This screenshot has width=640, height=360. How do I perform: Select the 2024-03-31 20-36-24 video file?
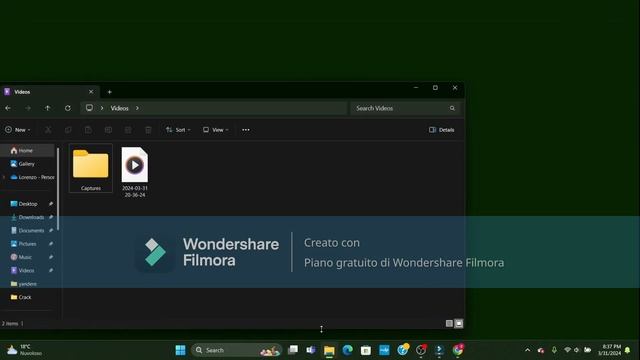135,171
